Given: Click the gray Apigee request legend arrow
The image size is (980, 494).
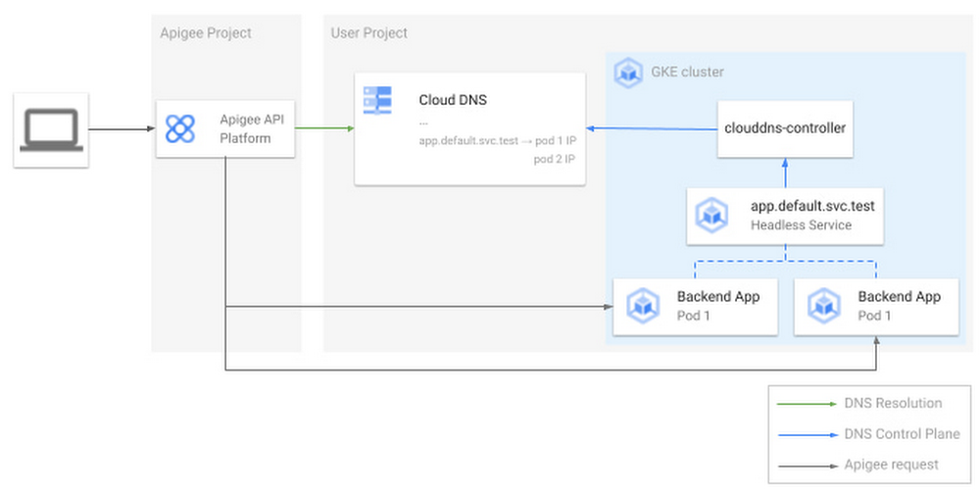Looking at the screenshot, I should pyautogui.click(x=807, y=466).
